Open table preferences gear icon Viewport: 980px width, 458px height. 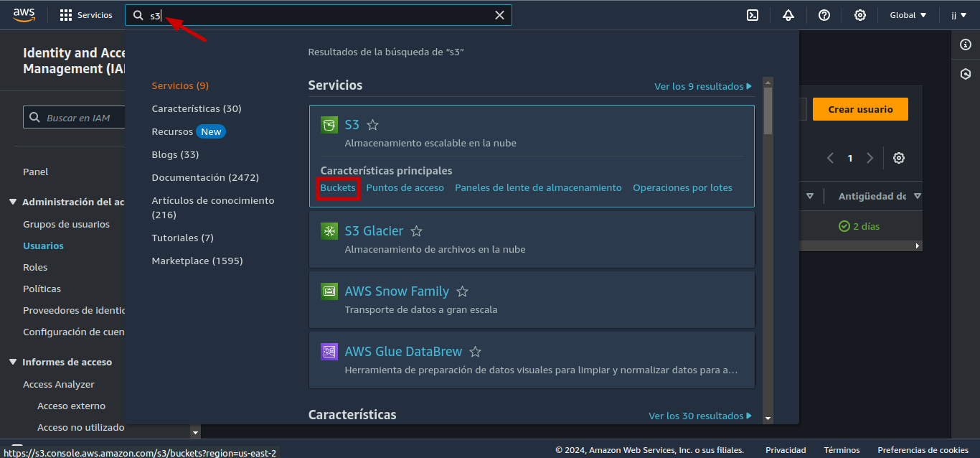(898, 158)
